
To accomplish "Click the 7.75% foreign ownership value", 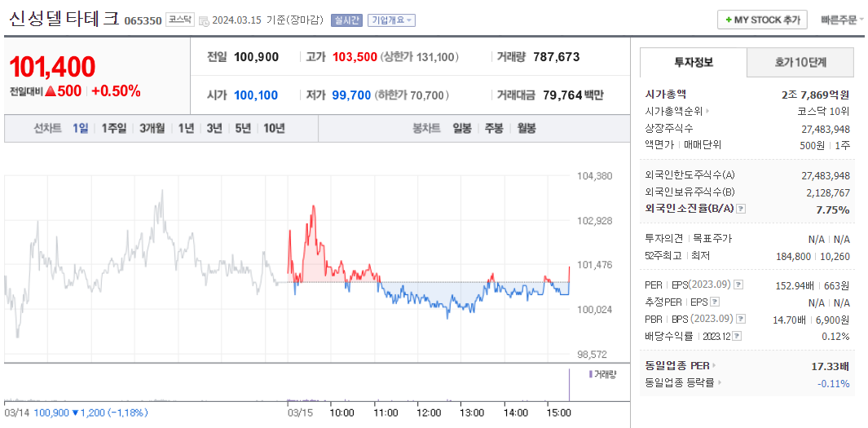I will pyautogui.click(x=833, y=209).
